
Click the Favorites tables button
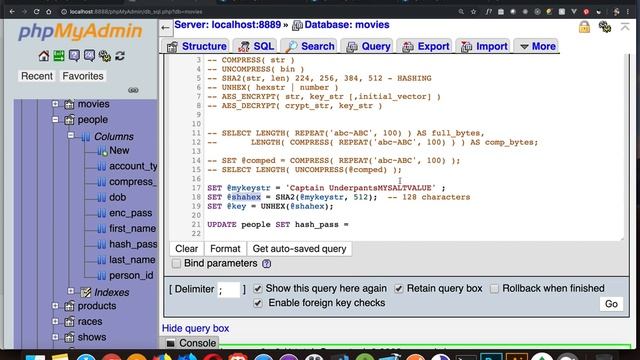coord(83,76)
